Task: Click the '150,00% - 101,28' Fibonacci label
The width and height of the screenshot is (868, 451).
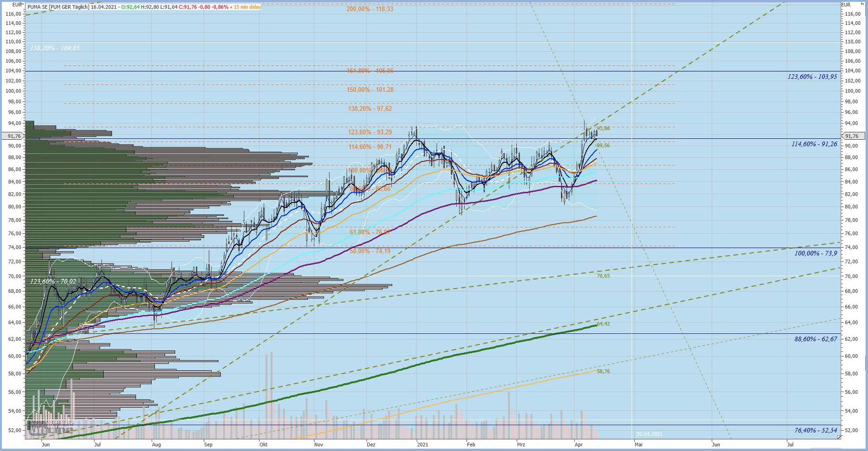Action: [x=370, y=89]
